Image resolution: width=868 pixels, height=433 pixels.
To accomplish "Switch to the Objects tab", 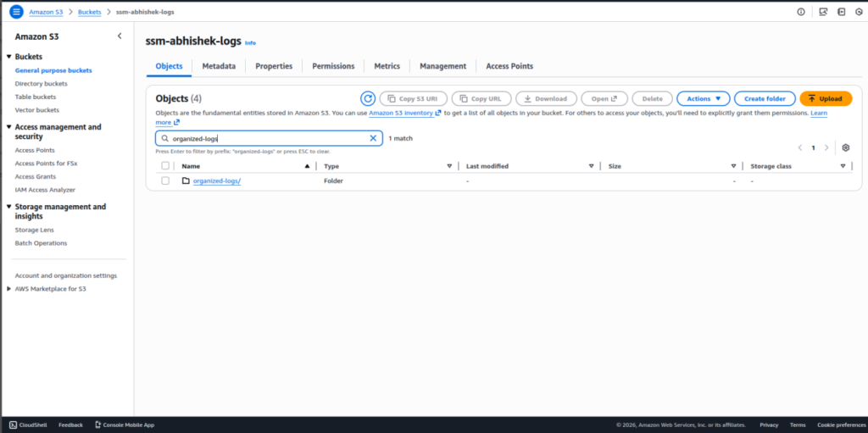I will tap(169, 66).
